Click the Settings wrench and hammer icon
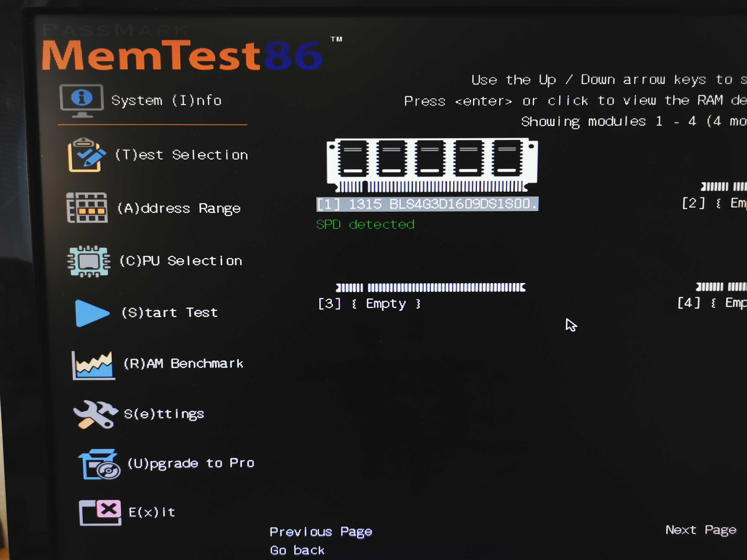Screen dimensions: 747x560 (96, 414)
